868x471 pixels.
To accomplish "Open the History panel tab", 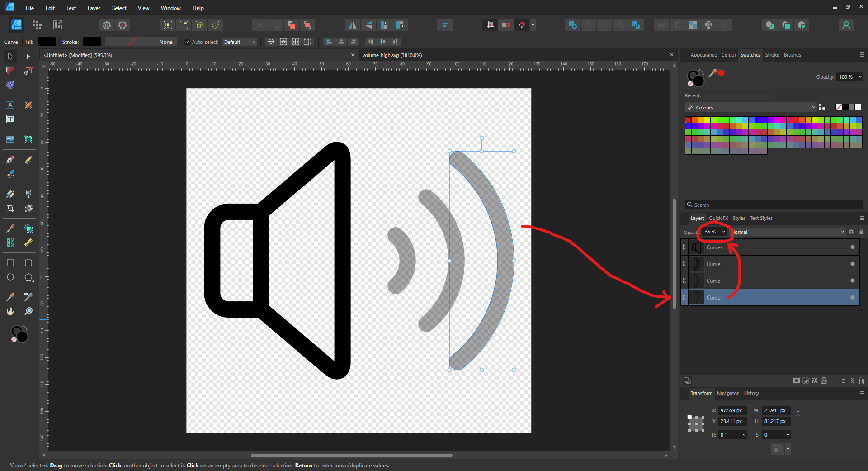I will pos(750,393).
